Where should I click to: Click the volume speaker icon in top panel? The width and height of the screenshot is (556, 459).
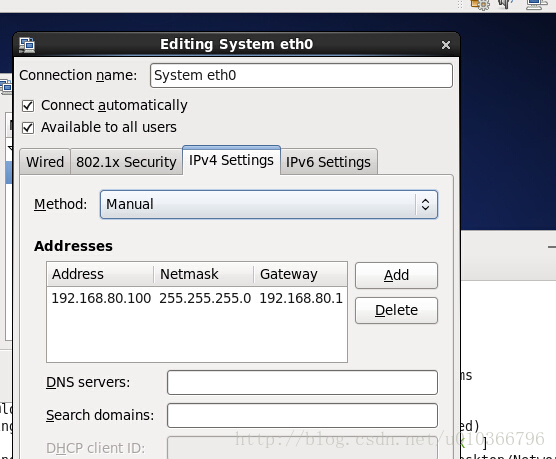coord(506,4)
